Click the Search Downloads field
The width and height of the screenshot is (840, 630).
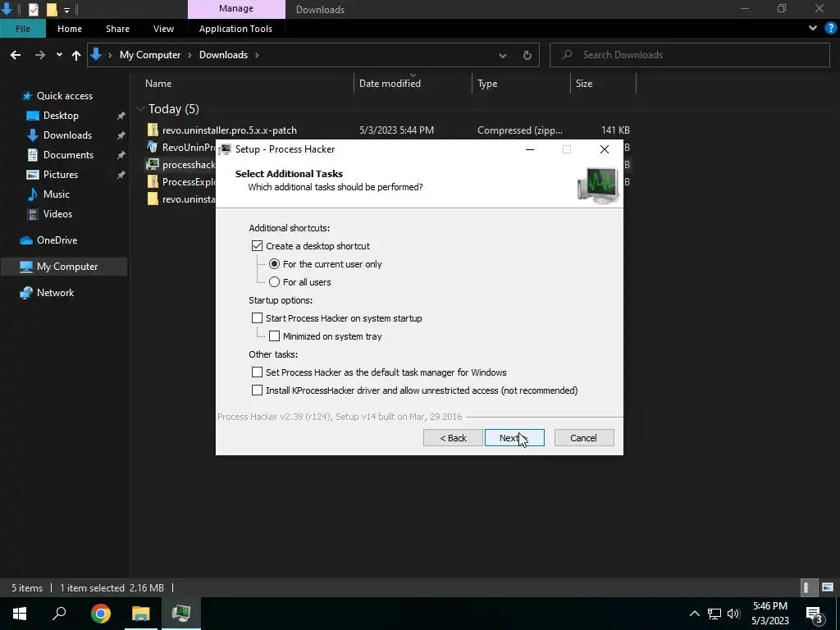(x=689, y=55)
